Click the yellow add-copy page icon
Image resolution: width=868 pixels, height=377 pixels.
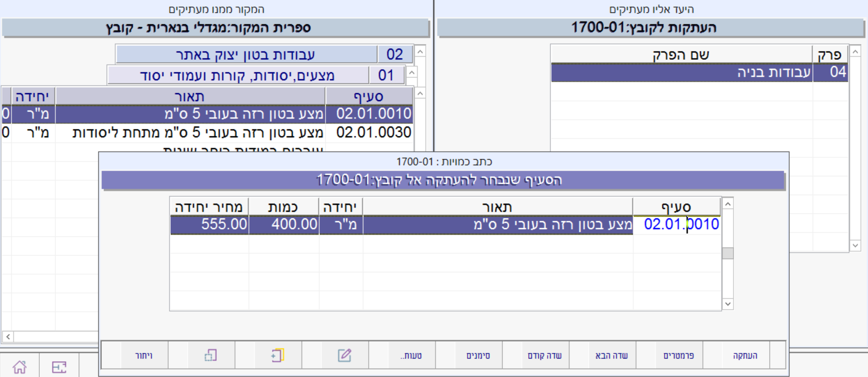pos(277,356)
